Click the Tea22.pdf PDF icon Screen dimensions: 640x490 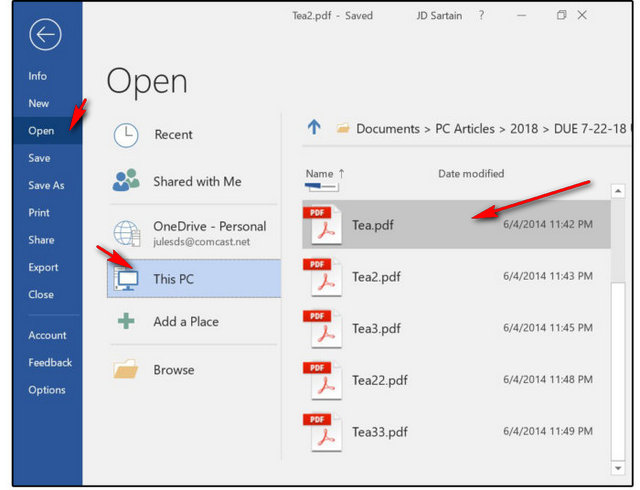323,380
